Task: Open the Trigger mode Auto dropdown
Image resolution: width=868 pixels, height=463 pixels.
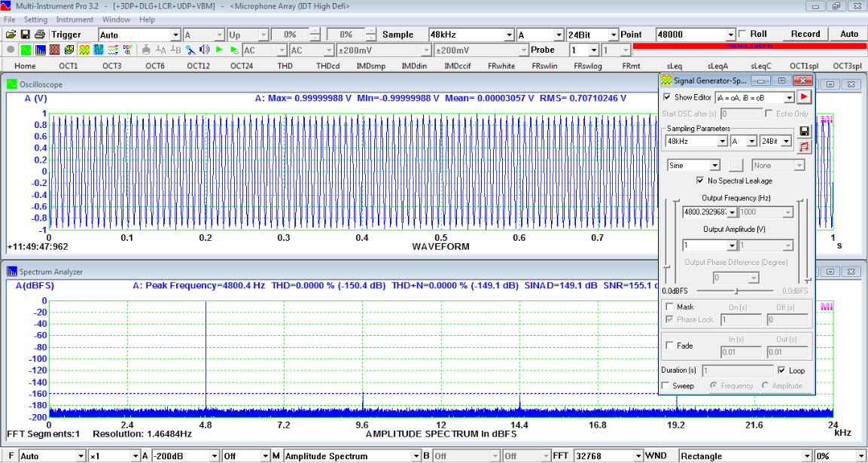Action: pos(176,35)
